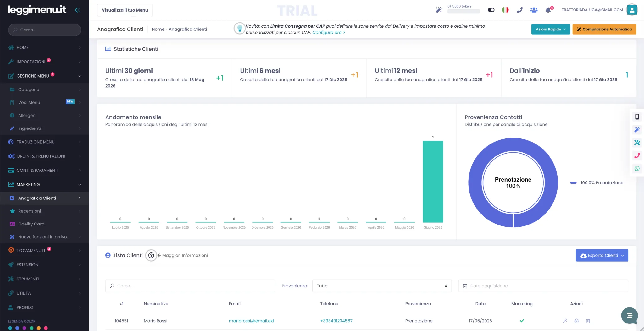Open Utilità in sidebar
644x331 pixels.
pos(44,293)
